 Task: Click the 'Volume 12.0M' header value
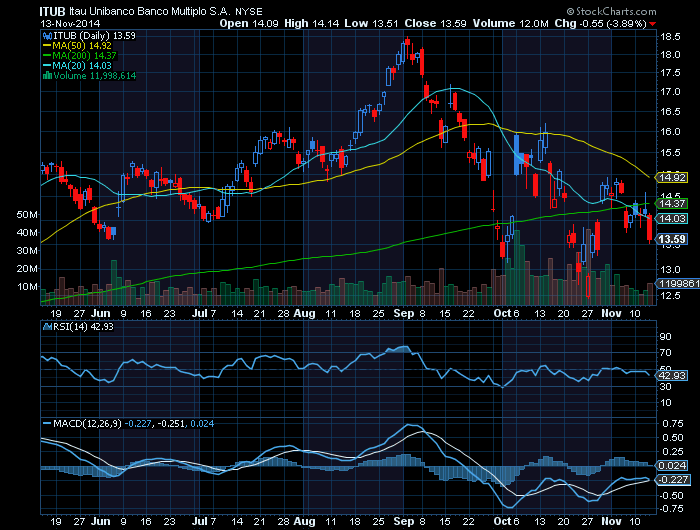[510, 23]
